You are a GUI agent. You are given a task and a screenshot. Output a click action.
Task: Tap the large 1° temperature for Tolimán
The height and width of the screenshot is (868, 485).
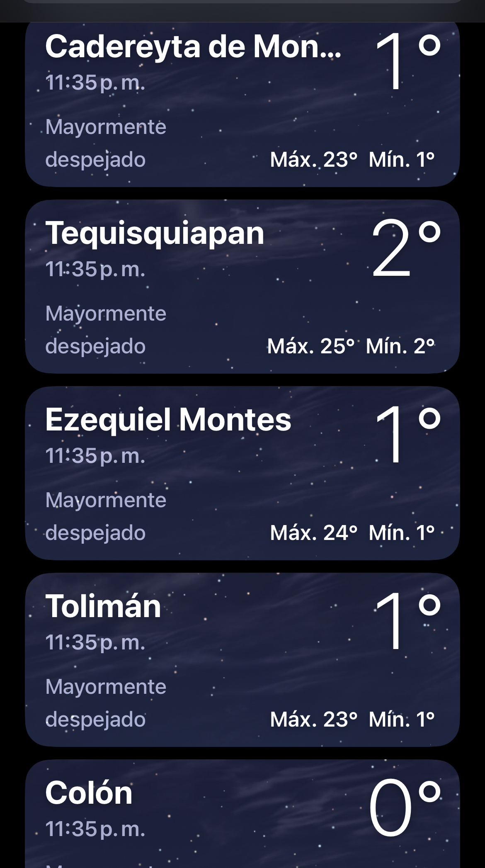(x=406, y=622)
